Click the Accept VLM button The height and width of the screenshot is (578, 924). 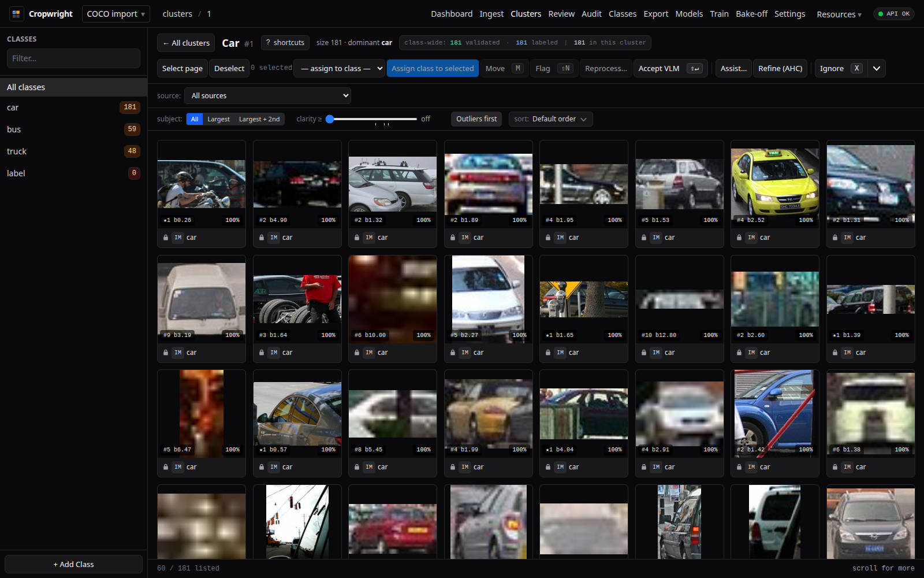670,68
